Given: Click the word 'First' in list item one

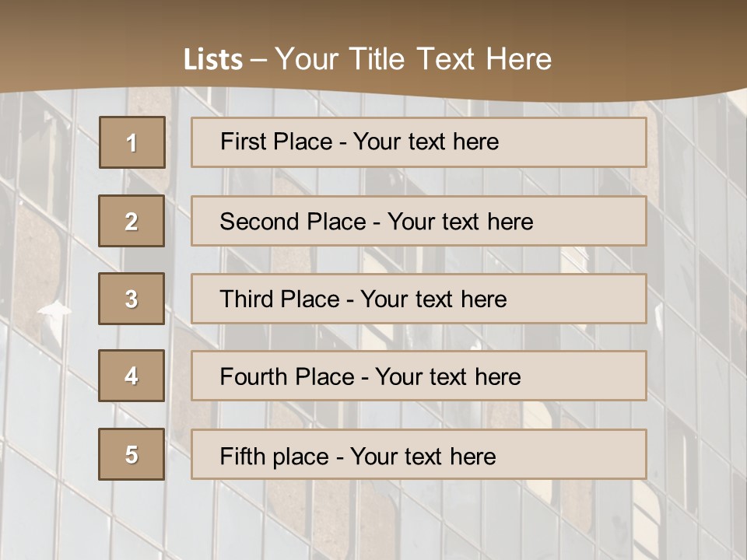Looking at the screenshot, I should pyautogui.click(x=242, y=142).
